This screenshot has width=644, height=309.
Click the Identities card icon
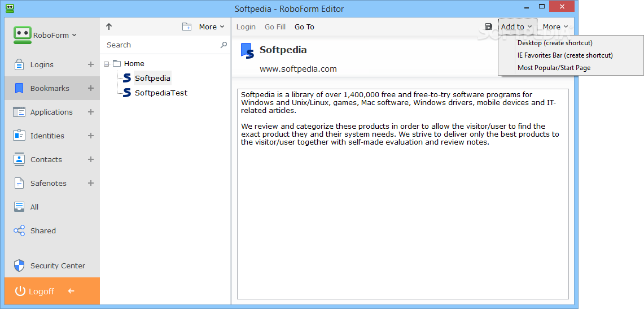(x=19, y=136)
